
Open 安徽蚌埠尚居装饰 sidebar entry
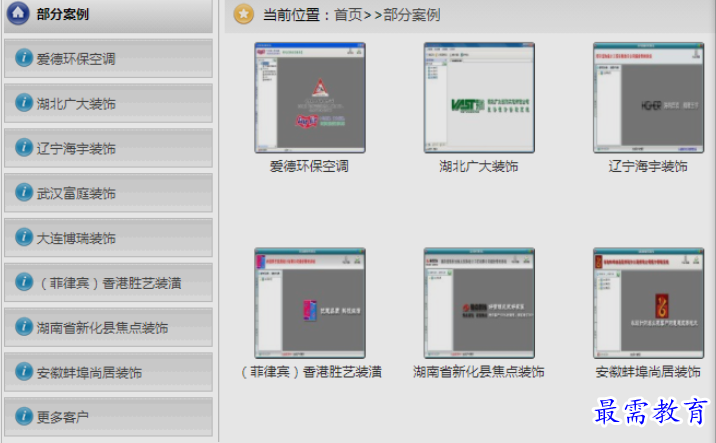(x=108, y=372)
